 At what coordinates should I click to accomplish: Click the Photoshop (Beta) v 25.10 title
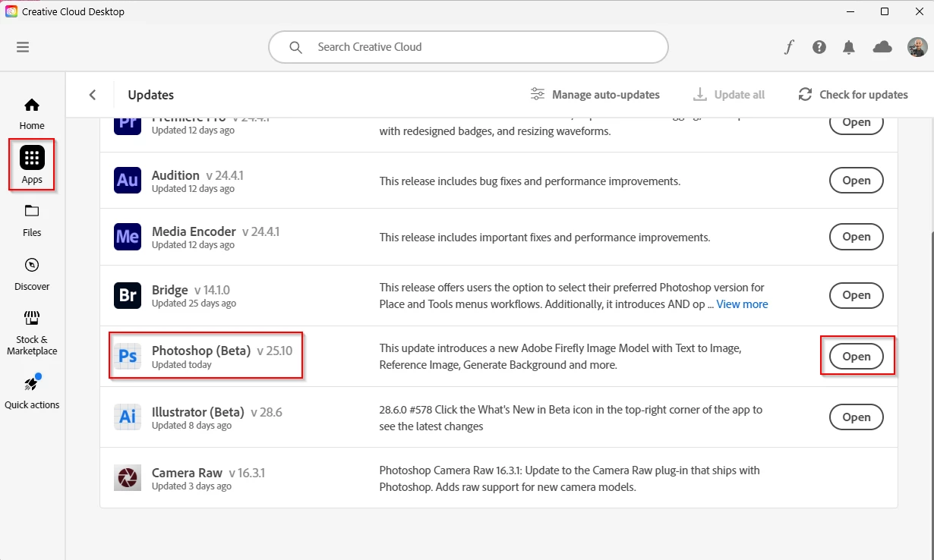point(222,351)
